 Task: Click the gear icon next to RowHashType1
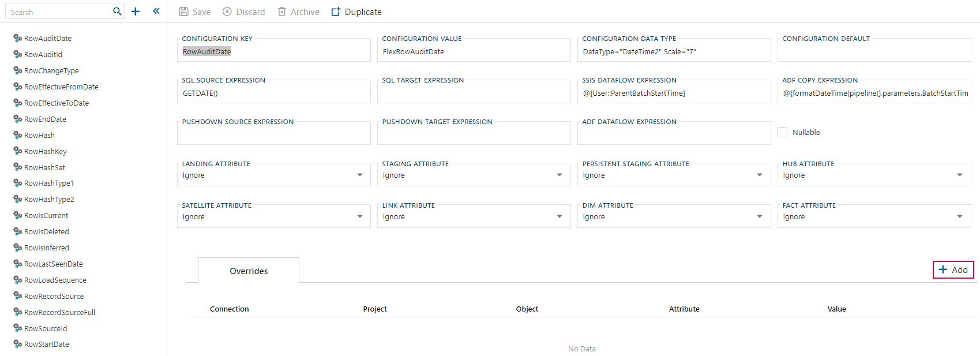pyautogui.click(x=18, y=183)
